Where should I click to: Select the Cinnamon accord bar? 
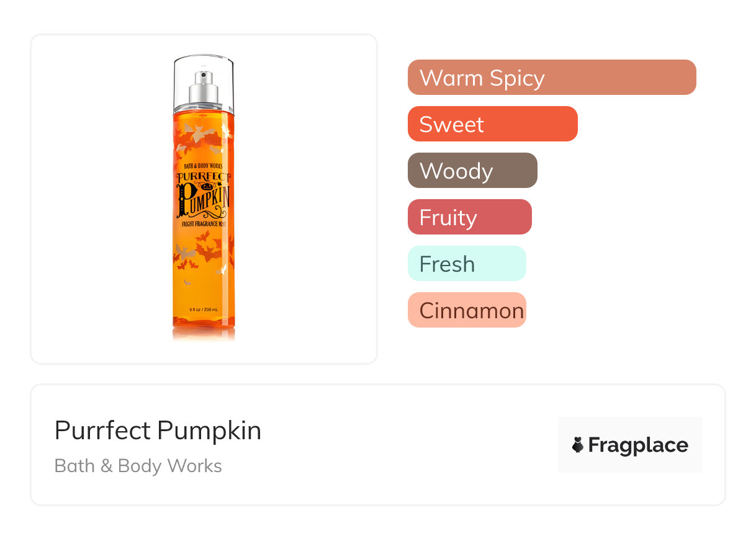[x=466, y=310]
